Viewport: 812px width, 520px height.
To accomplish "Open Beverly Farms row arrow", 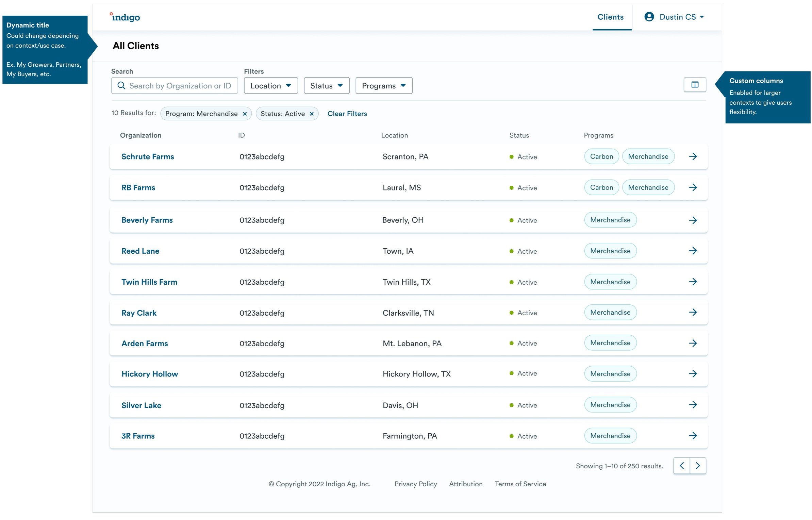I will [x=693, y=220].
